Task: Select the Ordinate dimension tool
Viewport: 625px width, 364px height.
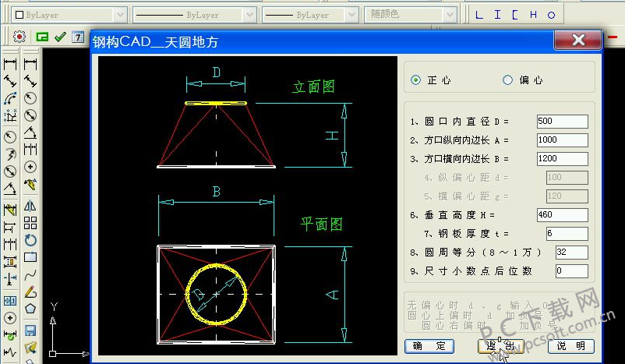Action: 10,115
